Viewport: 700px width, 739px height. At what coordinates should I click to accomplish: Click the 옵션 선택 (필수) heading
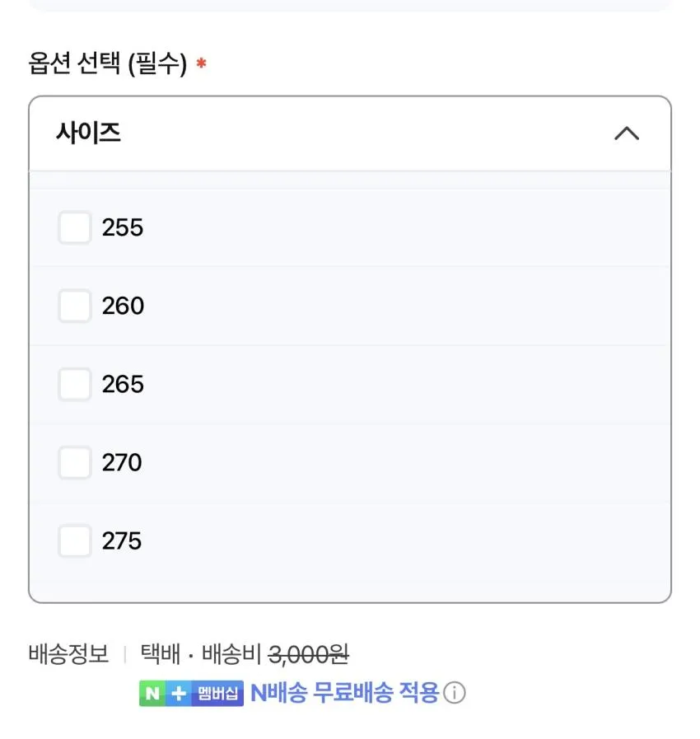[x=108, y=63]
